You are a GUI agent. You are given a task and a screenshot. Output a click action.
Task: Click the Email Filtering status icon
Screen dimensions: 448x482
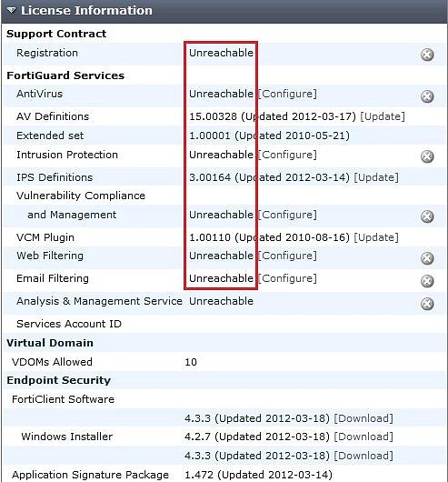point(427,281)
